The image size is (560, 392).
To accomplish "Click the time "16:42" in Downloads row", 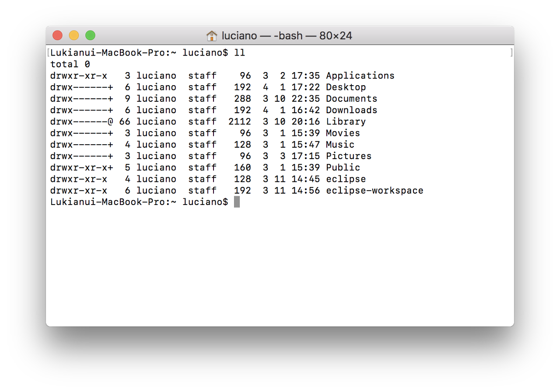I will pyautogui.click(x=306, y=110).
